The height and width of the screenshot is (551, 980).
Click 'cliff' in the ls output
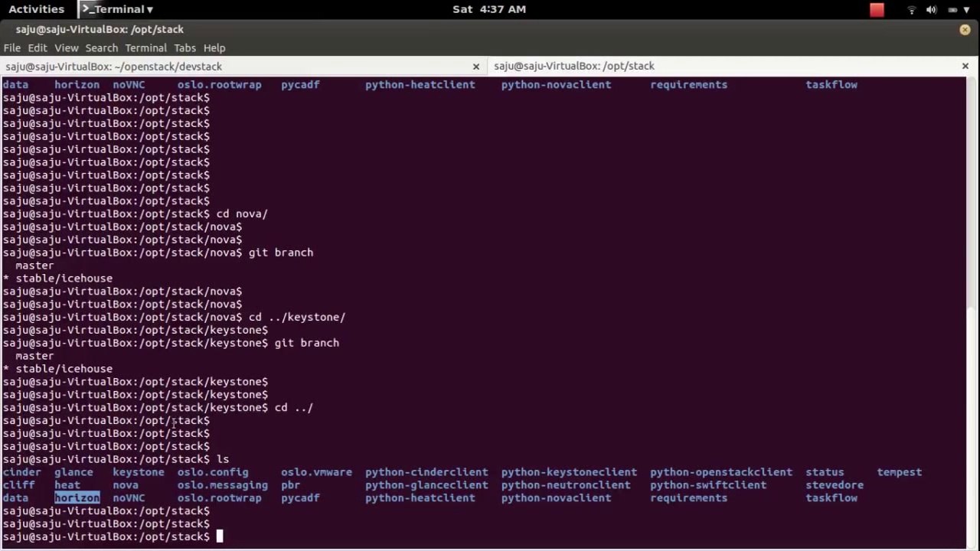[x=18, y=485]
